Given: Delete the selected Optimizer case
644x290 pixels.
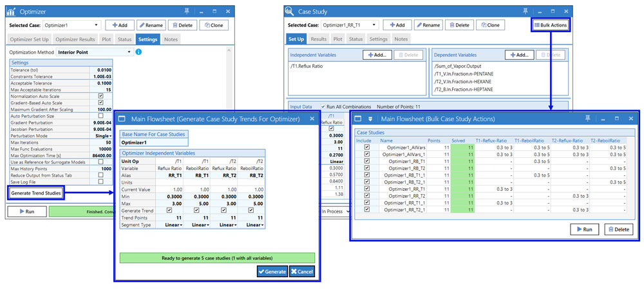Looking at the screenshot, I should 182,25.
